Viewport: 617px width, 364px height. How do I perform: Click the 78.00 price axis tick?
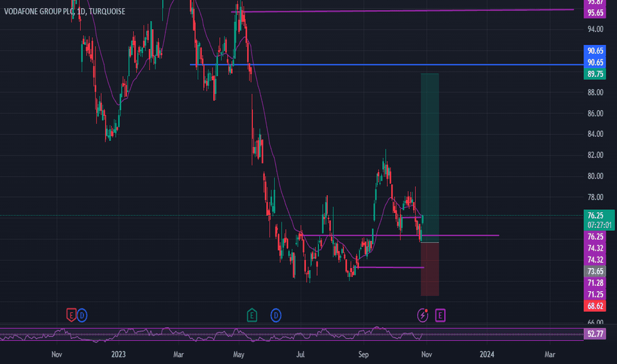point(595,197)
